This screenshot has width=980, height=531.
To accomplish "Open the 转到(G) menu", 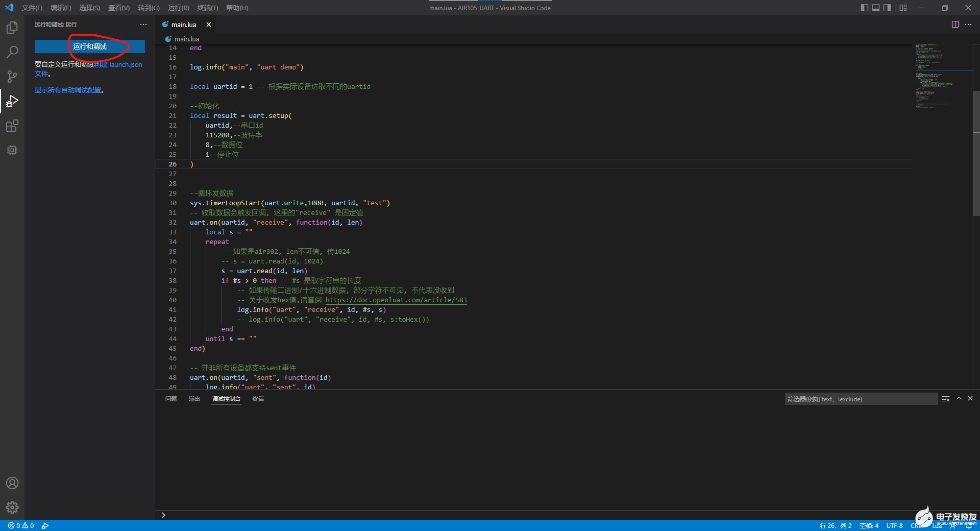I will 149,8.
